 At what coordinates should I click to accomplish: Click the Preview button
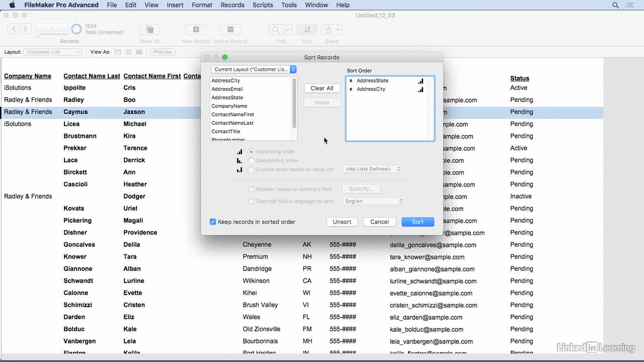[x=163, y=52]
